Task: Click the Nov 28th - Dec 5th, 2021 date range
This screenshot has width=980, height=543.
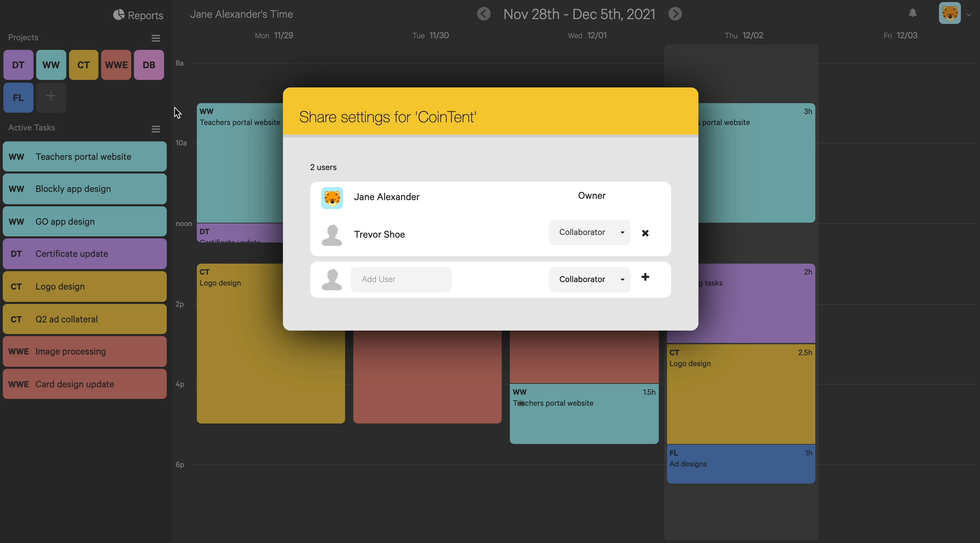Action: pyautogui.click(x=579, y=14)
